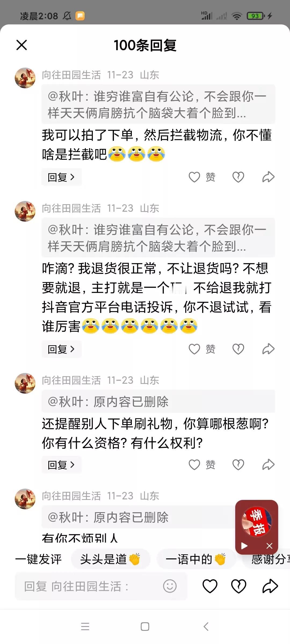The width and height of the screenshot is (290, 644).
Task: Like the comment about 抖音官方平台电话投诉
Action: point(202,349)
